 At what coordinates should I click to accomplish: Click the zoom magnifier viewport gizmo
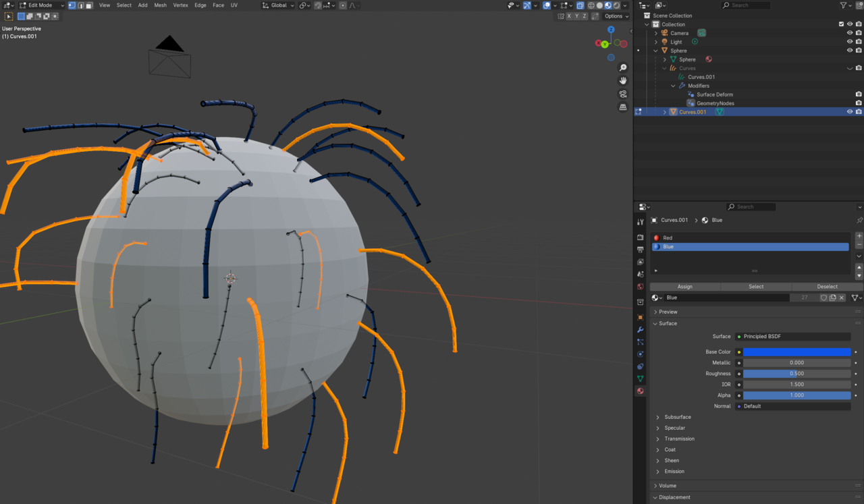coord(622,67)
